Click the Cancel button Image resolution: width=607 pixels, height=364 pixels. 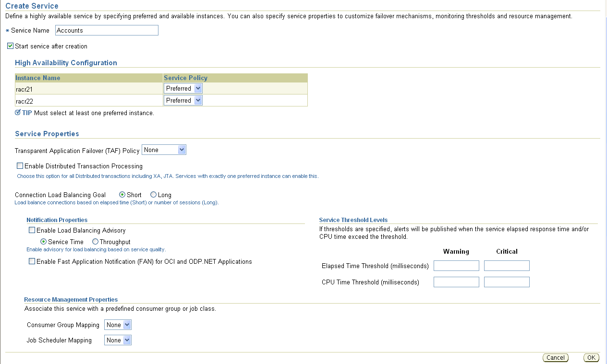point(555,357)
